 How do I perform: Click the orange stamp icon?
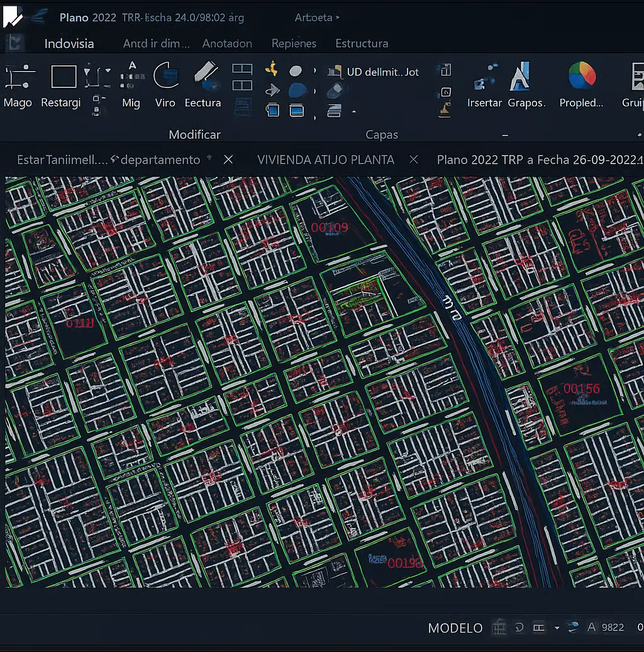click(x=445, y=111)
